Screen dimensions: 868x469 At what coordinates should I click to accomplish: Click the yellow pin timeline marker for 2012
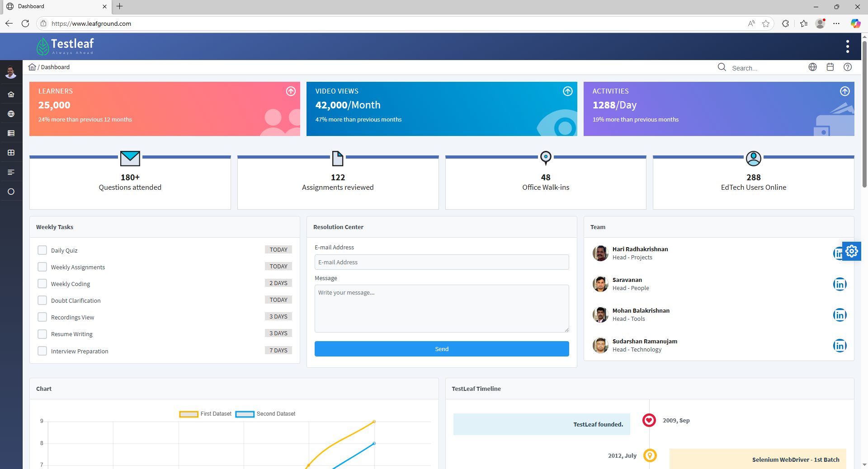click(650, 455)
